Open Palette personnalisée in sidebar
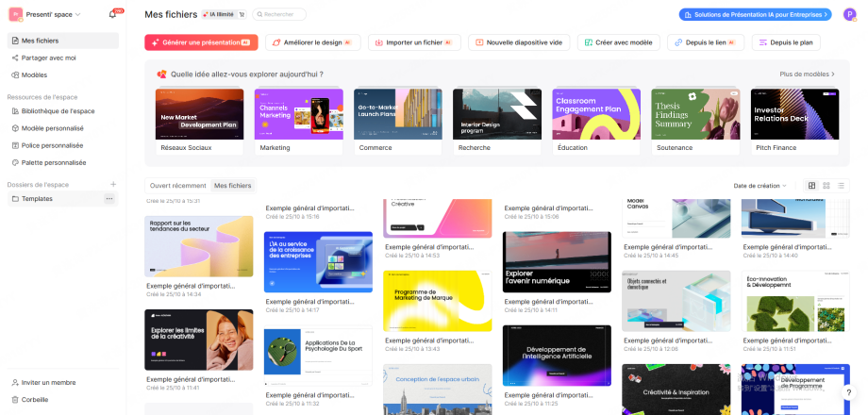The height and width of the screenshot is (415, 868). pos(53,162)
